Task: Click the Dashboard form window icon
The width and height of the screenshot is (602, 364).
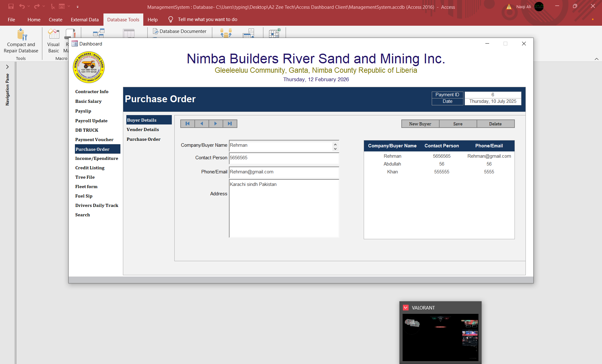Action: (75, 44)
